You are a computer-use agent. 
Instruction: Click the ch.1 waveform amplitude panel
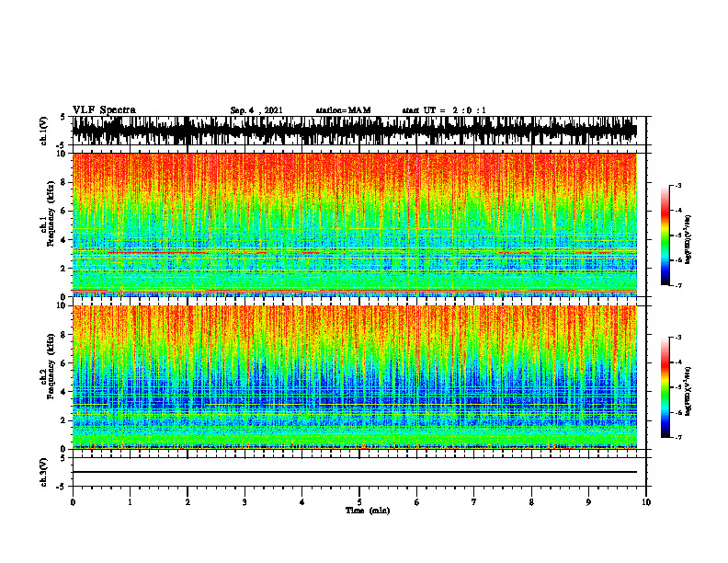[x=354, y=131]
